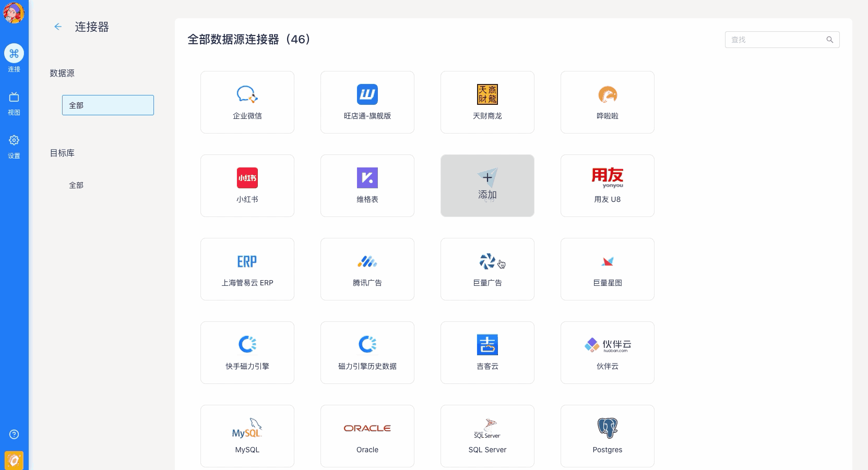
Task: Focus the 查找 search input field
Action: point(782,40)
